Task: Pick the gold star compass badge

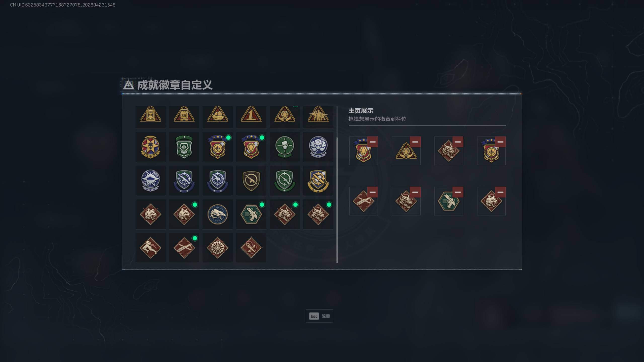Action: click(150, 147)
